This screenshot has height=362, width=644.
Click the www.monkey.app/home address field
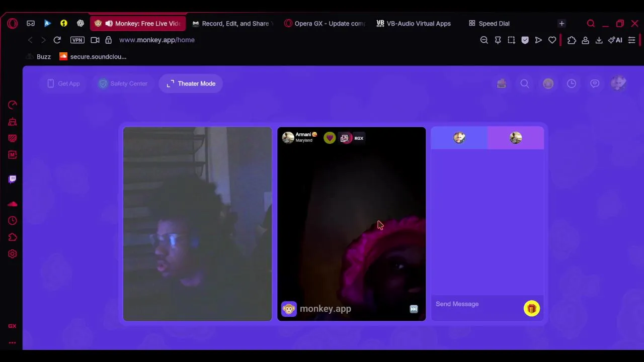(157, 40)
